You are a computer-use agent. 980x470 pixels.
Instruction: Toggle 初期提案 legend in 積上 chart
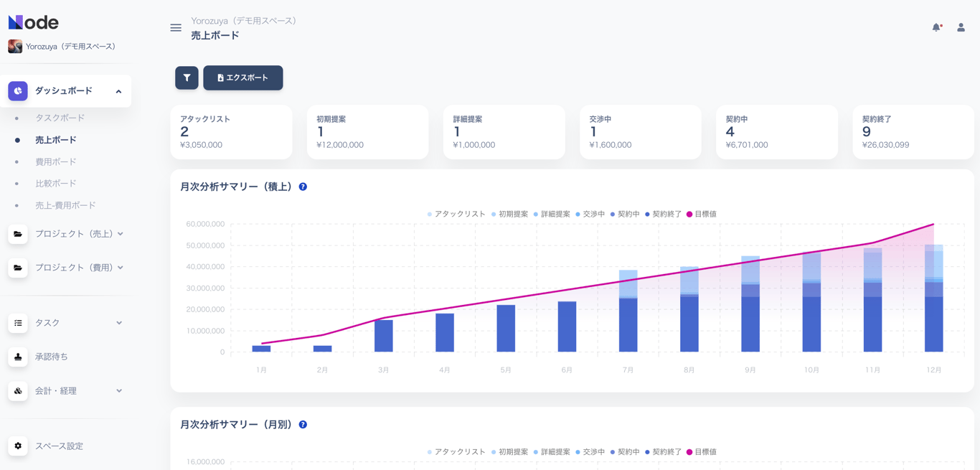click(x=509, y=214)
